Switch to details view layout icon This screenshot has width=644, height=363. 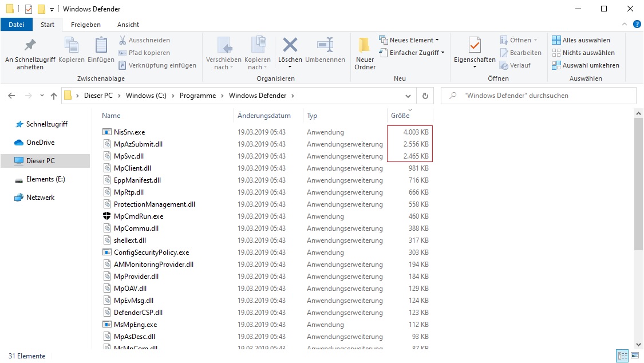coord(623,356)
